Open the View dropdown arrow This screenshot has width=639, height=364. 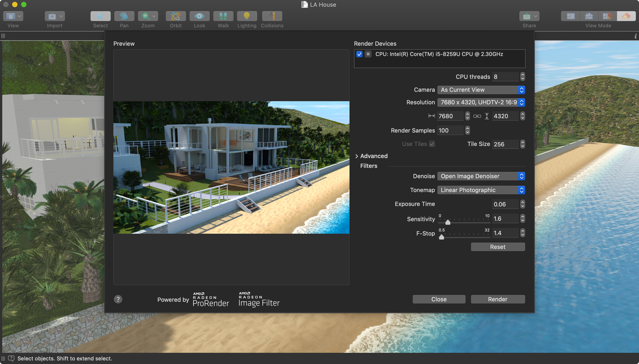pos(19,16)
